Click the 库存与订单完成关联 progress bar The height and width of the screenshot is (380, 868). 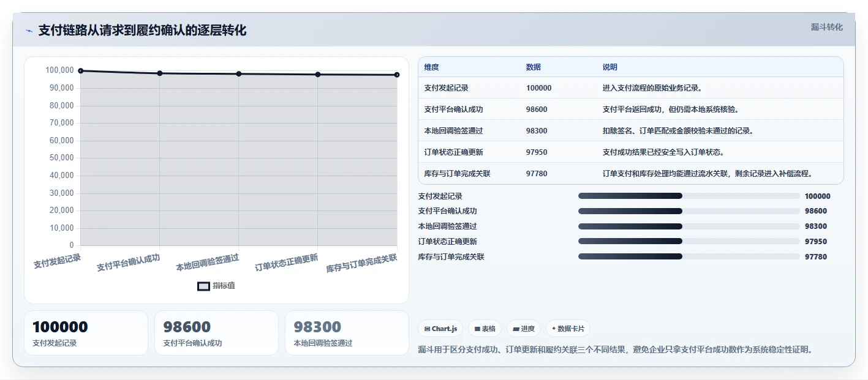click(x=689, y=256)
